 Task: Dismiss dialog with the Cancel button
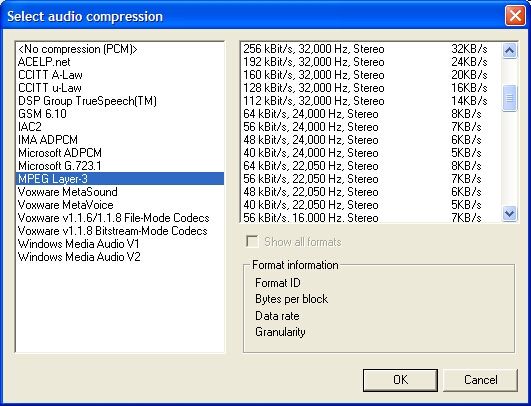tap(480, 380)
